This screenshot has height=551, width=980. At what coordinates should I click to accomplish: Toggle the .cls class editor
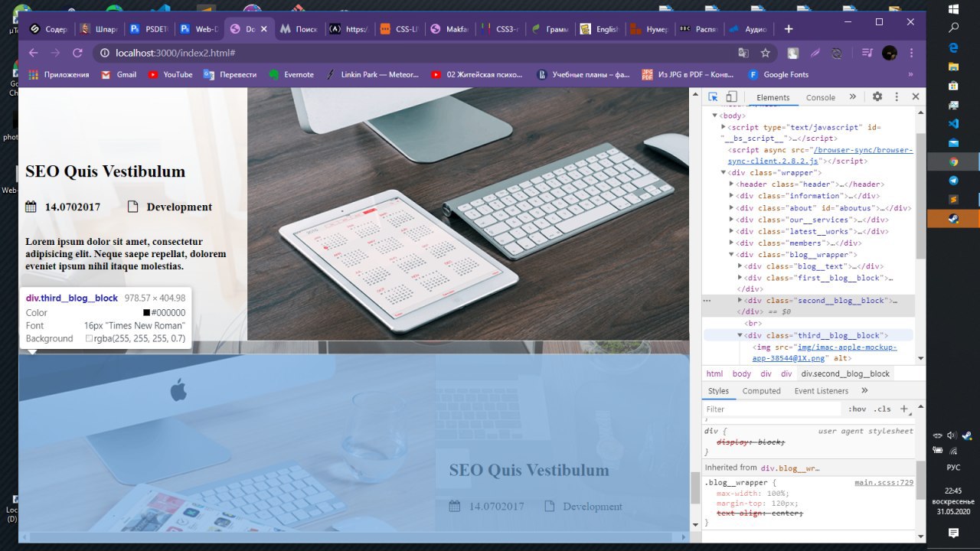(883, 409)
